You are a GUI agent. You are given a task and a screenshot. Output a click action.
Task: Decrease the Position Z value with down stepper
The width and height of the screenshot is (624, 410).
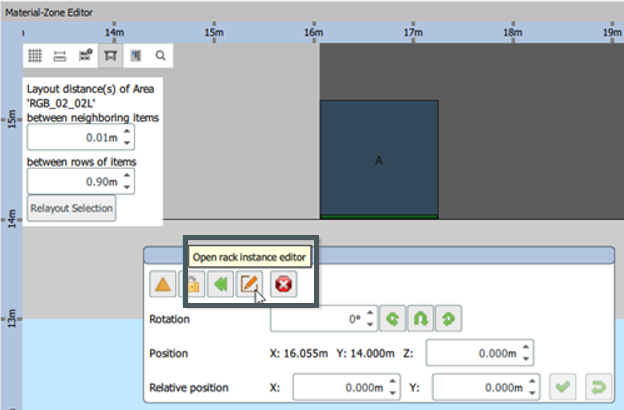tap(527, 359)
